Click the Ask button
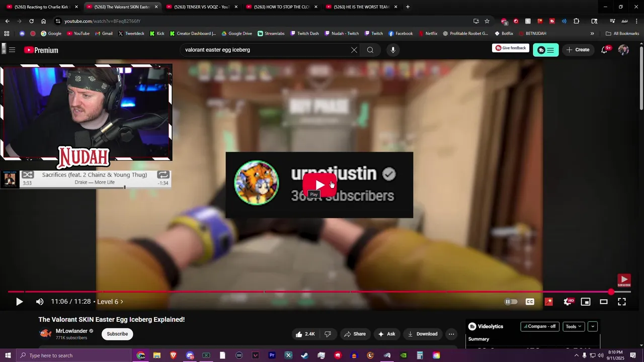This screenshot has height=362, width=644. tap(386, 334)
